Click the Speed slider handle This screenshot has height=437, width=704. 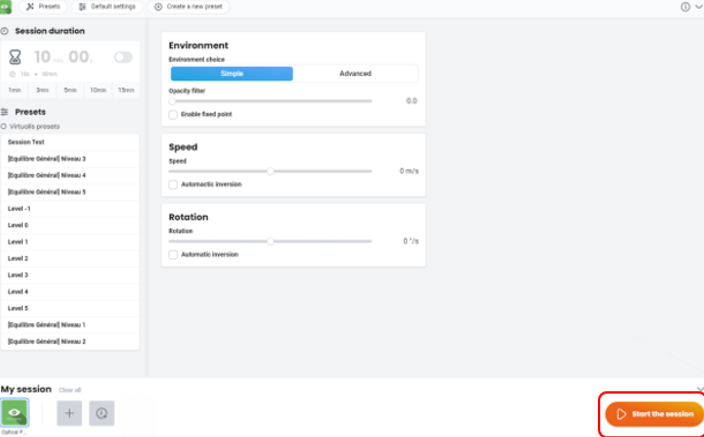[x=270, y=171]
